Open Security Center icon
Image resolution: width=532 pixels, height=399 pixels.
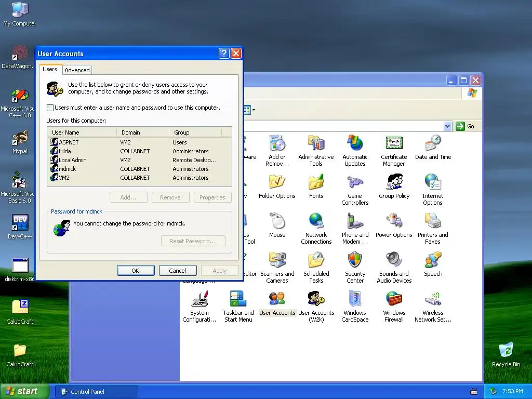click(355, 268)
